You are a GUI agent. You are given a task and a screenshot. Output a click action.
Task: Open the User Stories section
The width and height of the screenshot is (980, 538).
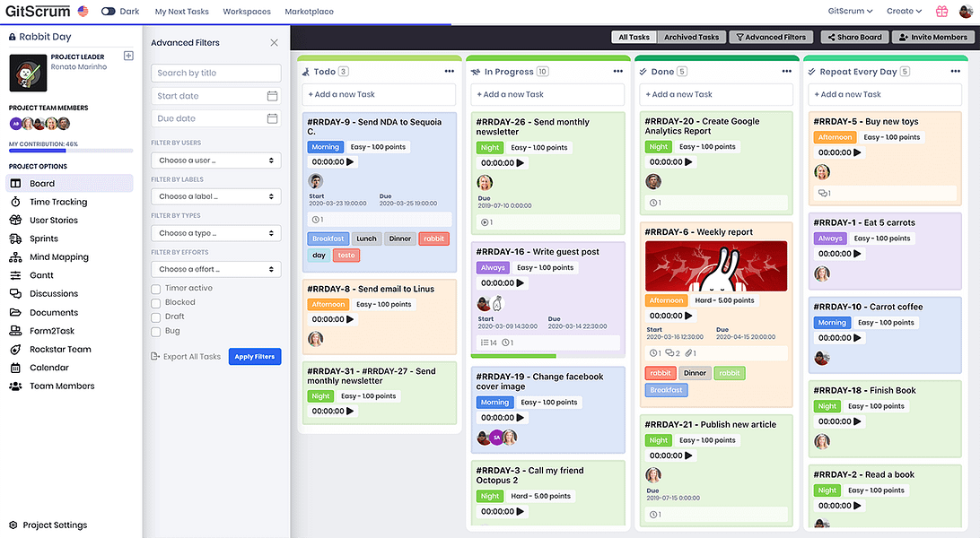pyautogui.click(x=56, y=220)
